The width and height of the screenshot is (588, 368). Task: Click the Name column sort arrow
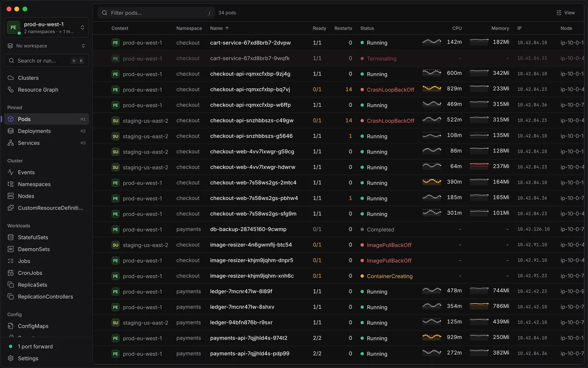coord(227,28)
